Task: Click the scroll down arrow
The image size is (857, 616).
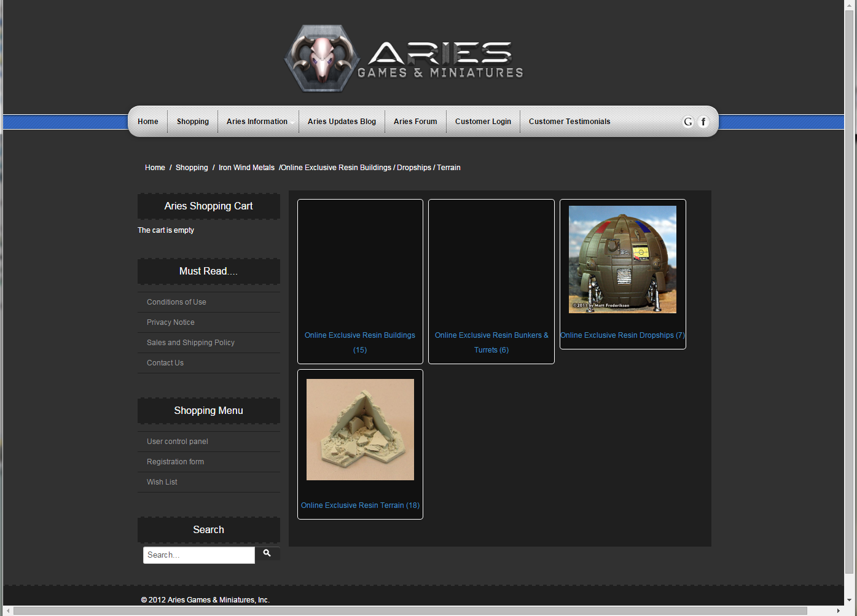Action: (850, 600)
